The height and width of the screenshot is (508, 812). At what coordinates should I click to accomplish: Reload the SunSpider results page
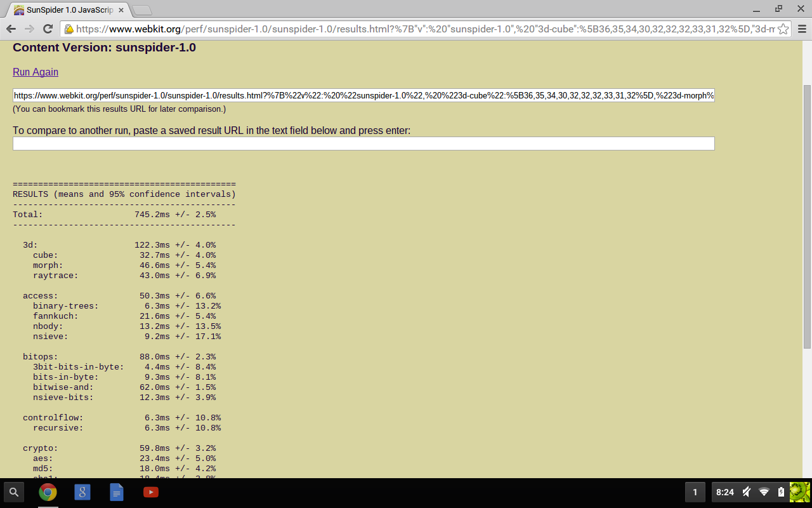point(48,29)
